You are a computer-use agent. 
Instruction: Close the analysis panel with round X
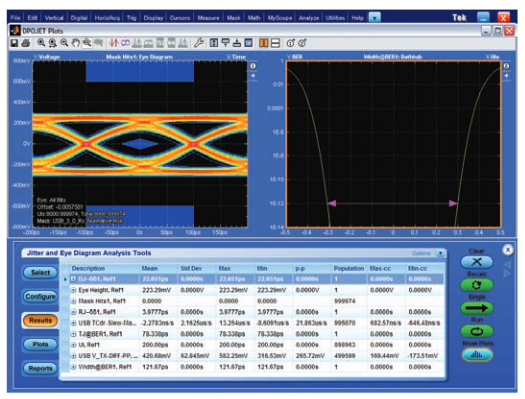point(508,250)
